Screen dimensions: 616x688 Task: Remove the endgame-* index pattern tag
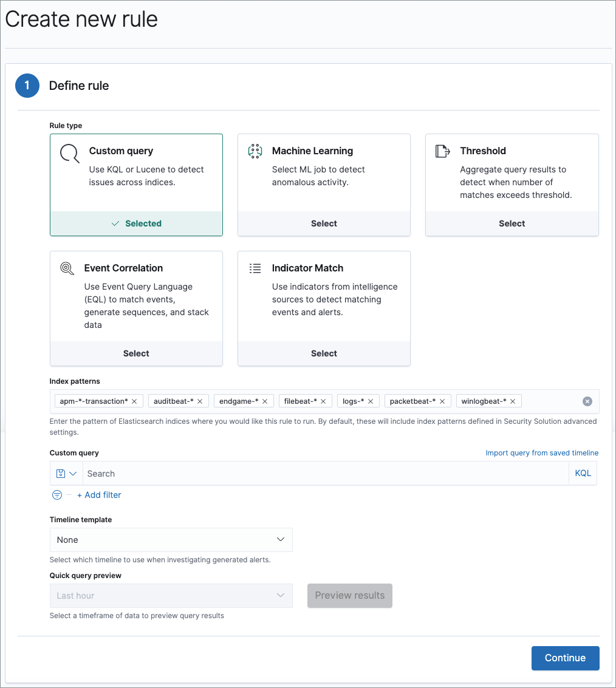(x=265, y=401)
